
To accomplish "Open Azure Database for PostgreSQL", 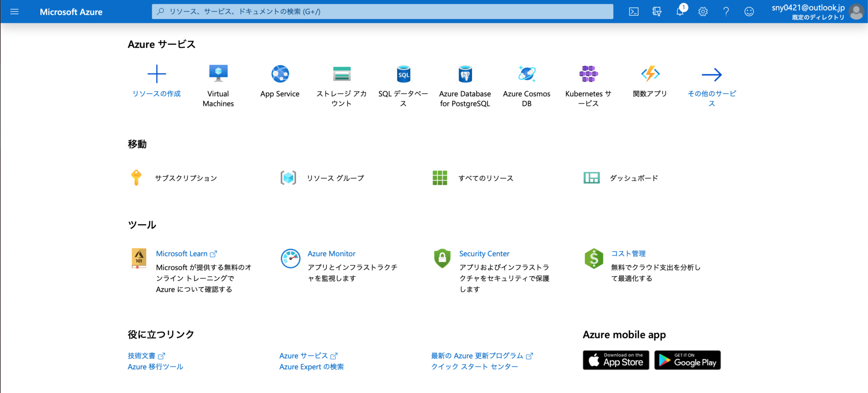I will tap(465, 74).
